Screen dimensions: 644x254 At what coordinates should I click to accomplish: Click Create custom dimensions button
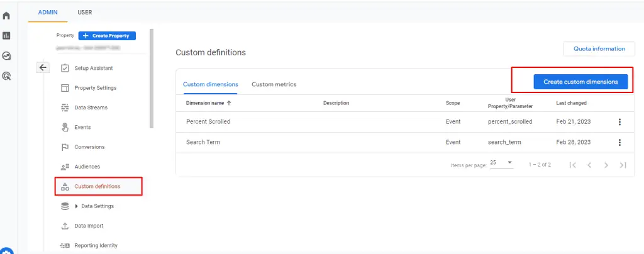580,82
